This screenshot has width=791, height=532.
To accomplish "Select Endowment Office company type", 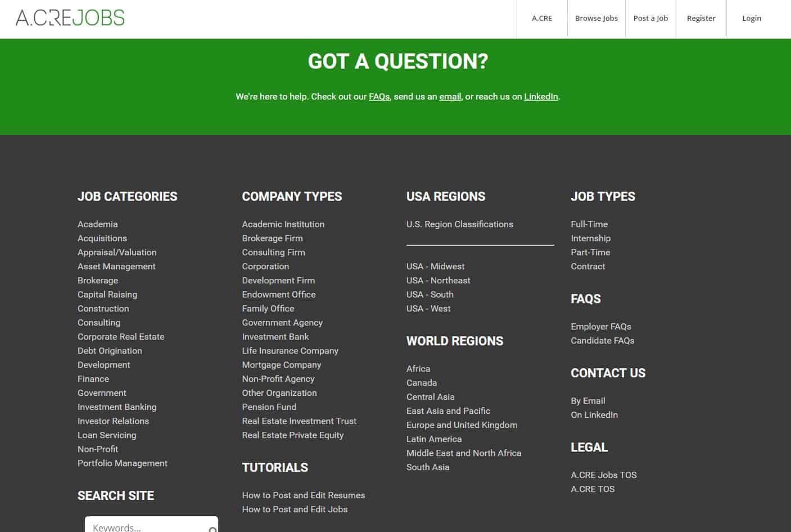I will [x=279, y=295].
